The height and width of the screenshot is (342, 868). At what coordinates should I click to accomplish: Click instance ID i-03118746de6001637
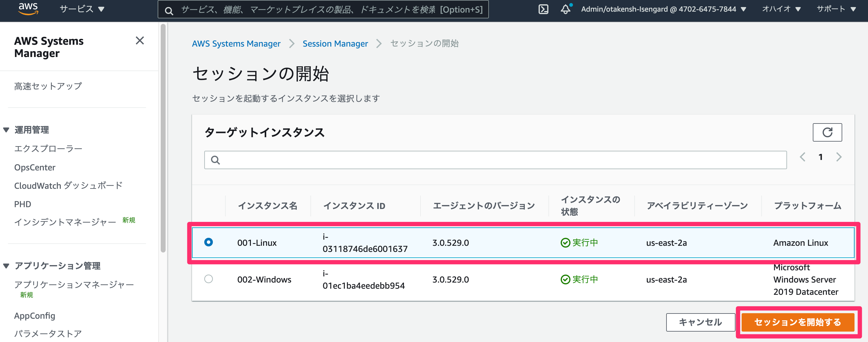click(x=365, y=243)
